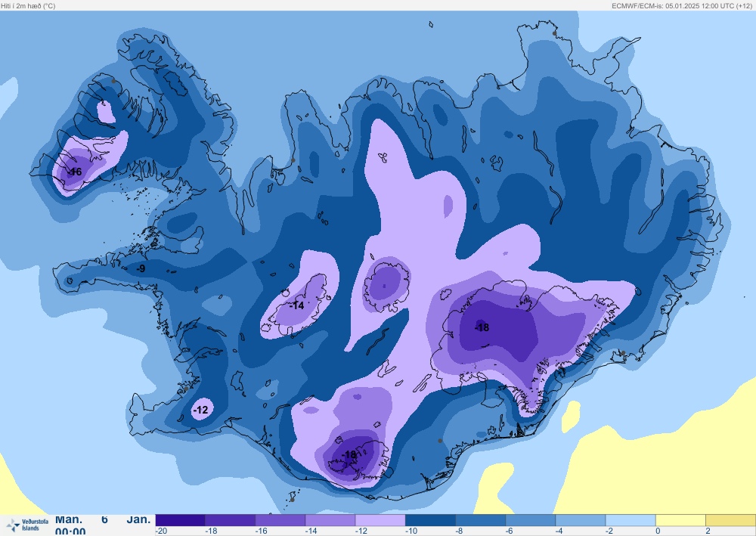Click the -16 temperature label in the Westfjords
The width and height of the screenshot is (756, 536).
click(75, 172)
